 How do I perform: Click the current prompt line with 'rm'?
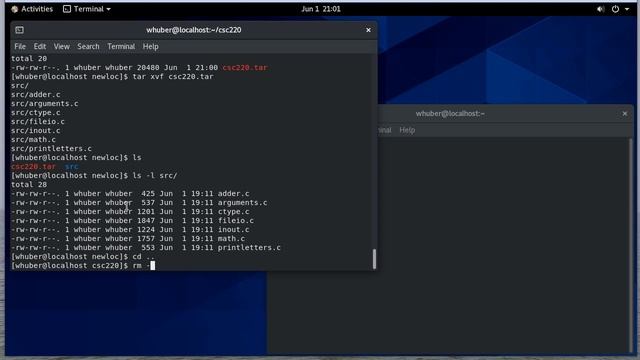tap(83, 265)
